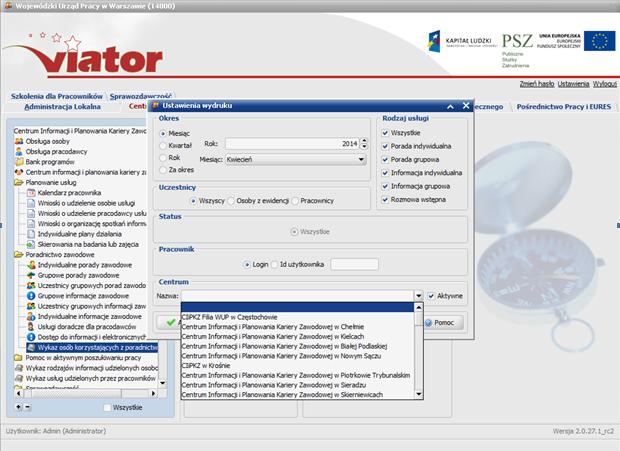Select Centrum w Sieradzu option
620x451 pixels.
(297, 385)
